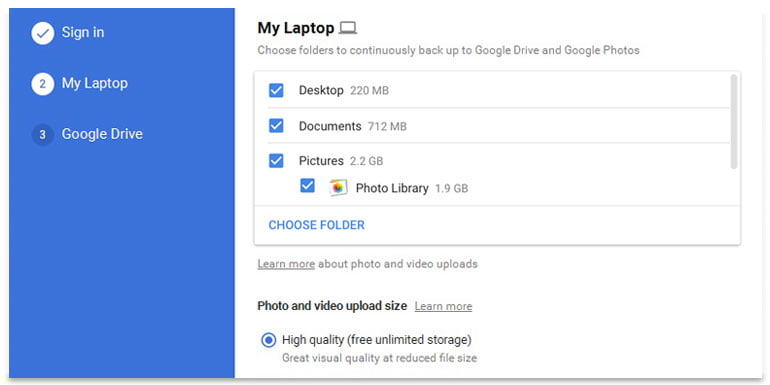This screenshot has width=770, height=385.
Task: Open Learn more about photo and video uploads
Action: click(x=286, y=264)
